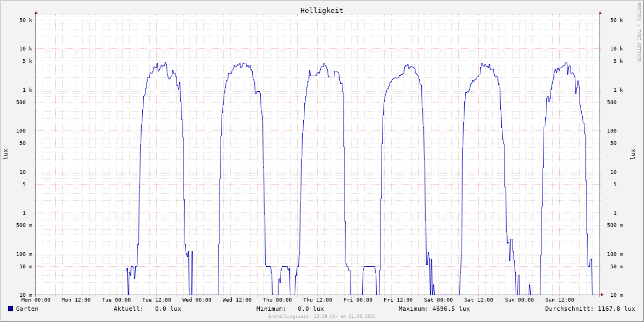
Task: Click the Aktuell 0.0 lux reading
Action: click(x=168, y=309)
